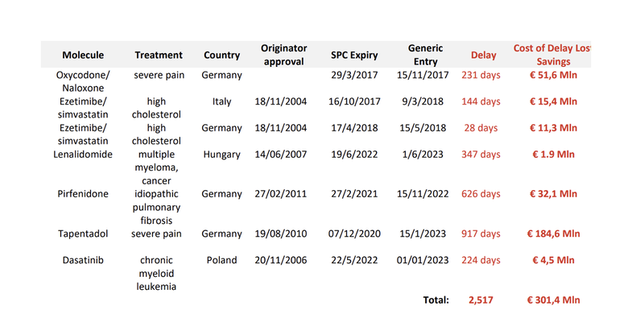Select Cost of Delay Lost Savings header
The image size is (644, 314).
pos(552,55)
